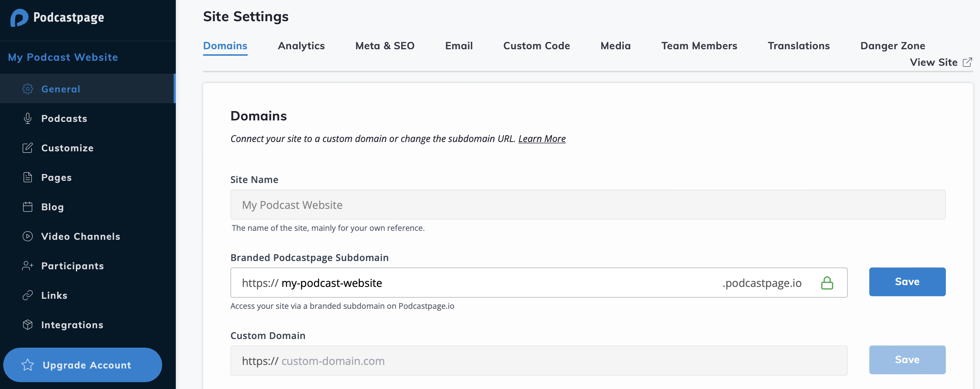Open the Team Members tab

pos(699,46)
